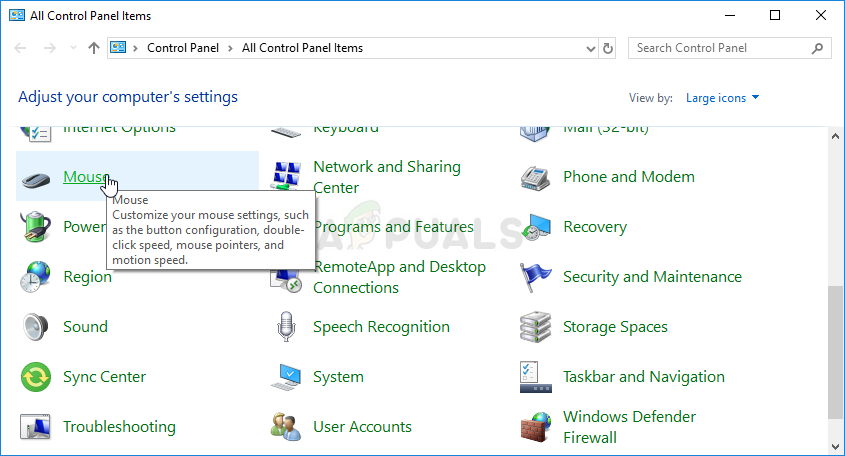Screen dimensions: 845x456
Task: Open the System link
Action: 338,377
